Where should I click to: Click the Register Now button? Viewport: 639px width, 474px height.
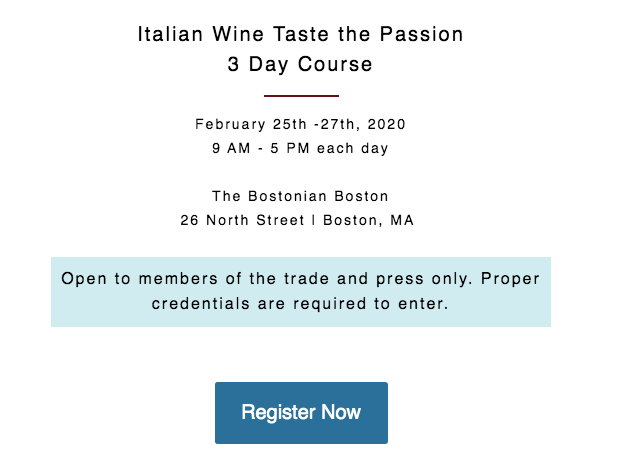[301, 412]
